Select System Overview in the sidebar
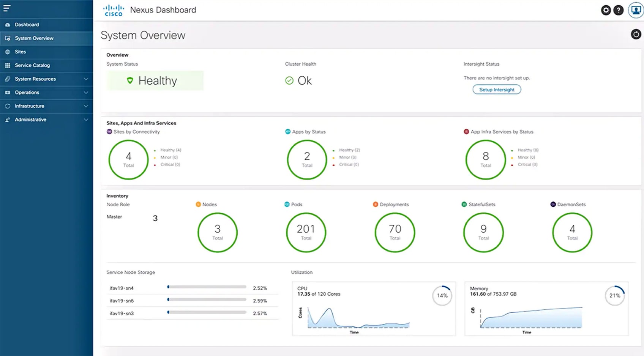This screenshot has width=644, height=356. click(x=46, y=38)
